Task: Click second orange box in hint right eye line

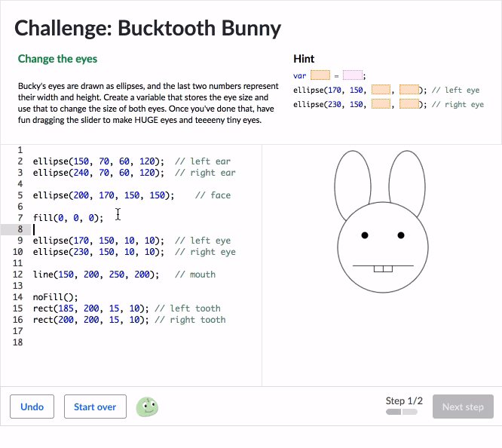Action: pos(409,103)
